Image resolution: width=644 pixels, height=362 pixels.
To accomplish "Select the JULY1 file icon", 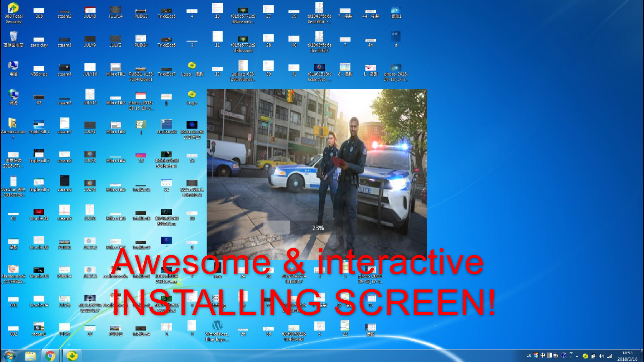I will (x=90, y=128).
